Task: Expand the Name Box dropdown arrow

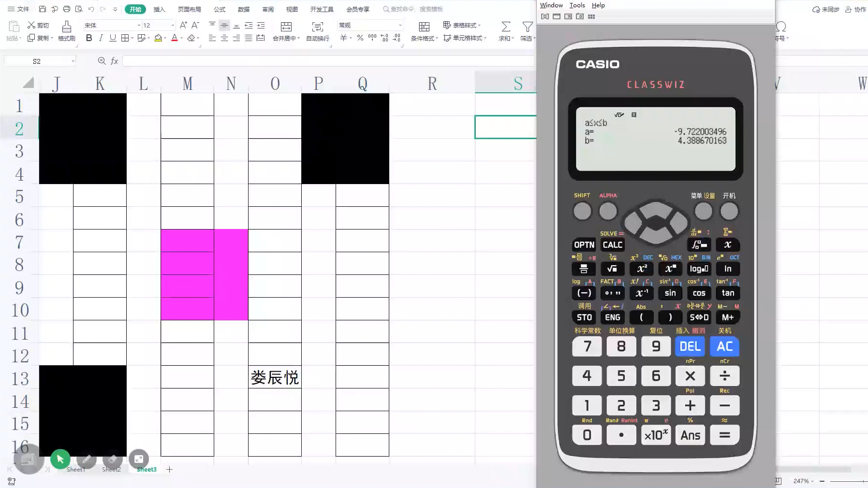Action: pos(73,61)
